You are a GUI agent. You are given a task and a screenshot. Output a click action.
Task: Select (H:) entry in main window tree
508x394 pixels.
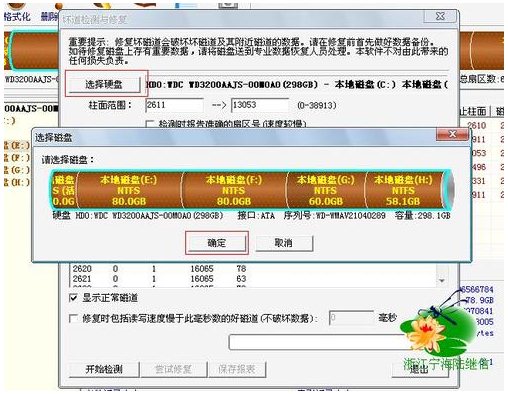click(17, 182)
